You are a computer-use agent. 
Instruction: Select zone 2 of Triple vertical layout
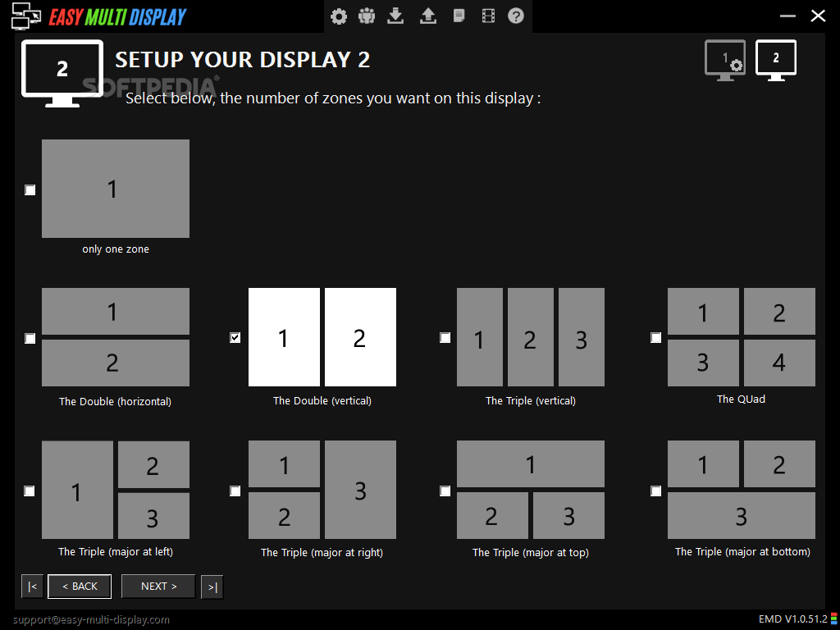coord(531,337)
